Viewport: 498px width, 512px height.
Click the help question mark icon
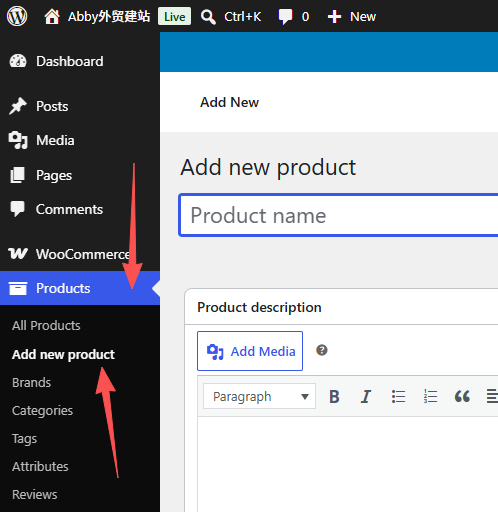point(322,350)
